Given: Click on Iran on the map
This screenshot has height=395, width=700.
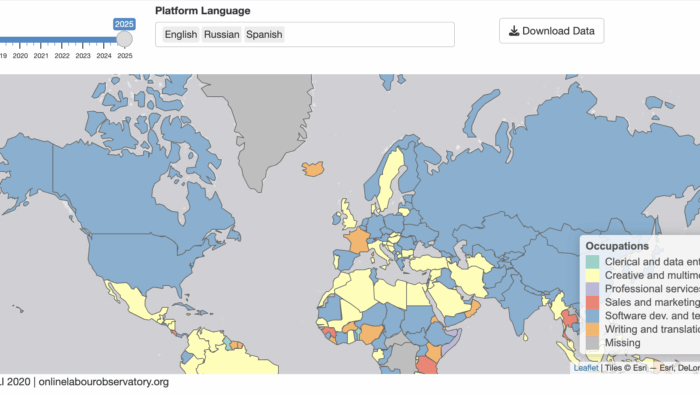Looking at the screenshot, I should [x=469, y=280].
